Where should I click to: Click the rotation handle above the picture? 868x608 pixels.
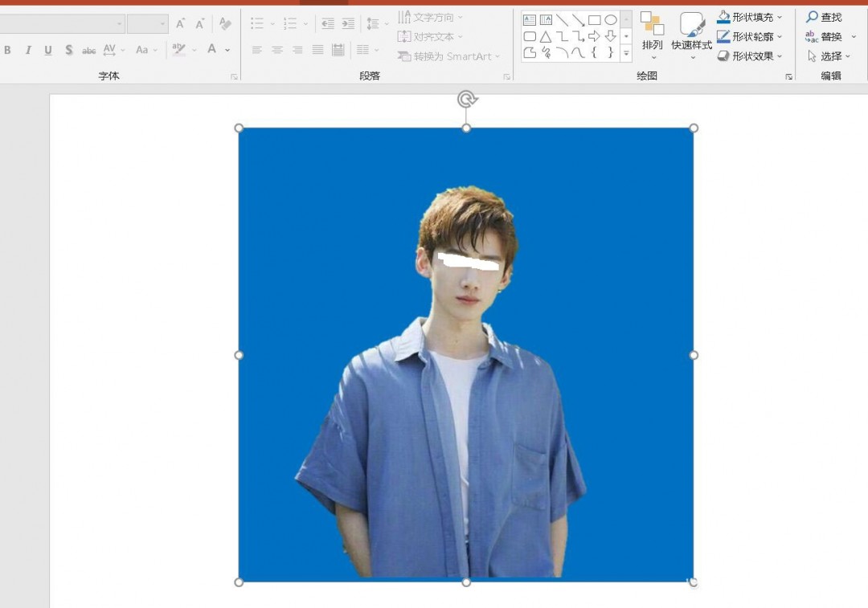[467, 99]
